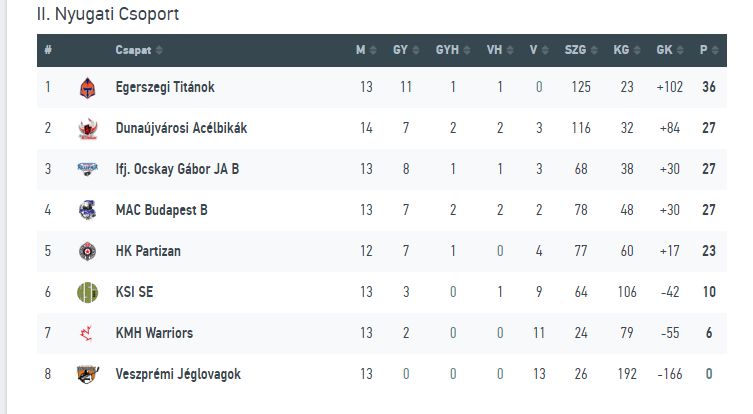Click the Veszprémi Jéglovagok team logo
This screenshot has height=414, width=753.
[x=87, y=374]
